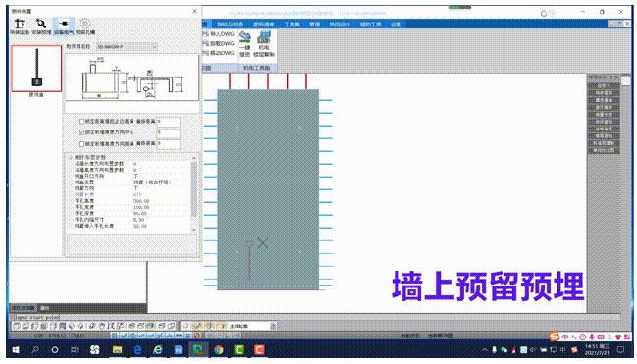637x364 pixels.
Task: Untick the checked wall-thickness-center checkbox
Action: pos(81,132)
